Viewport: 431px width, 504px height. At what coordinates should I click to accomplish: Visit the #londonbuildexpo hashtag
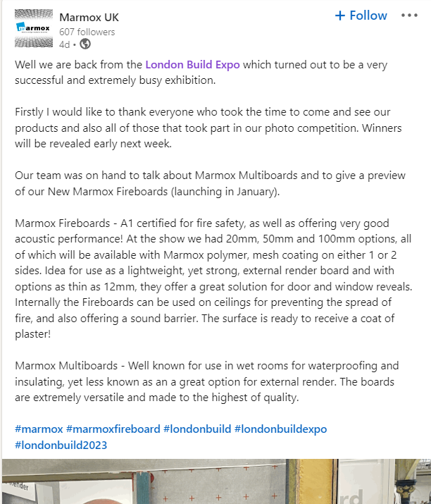tap(281, 429)
